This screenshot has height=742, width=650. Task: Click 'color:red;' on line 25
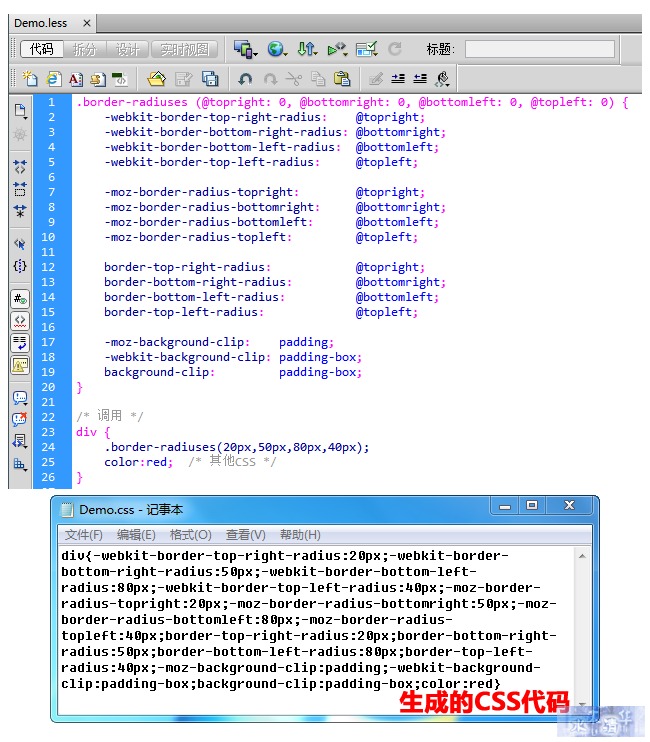[x=139, y=462]
